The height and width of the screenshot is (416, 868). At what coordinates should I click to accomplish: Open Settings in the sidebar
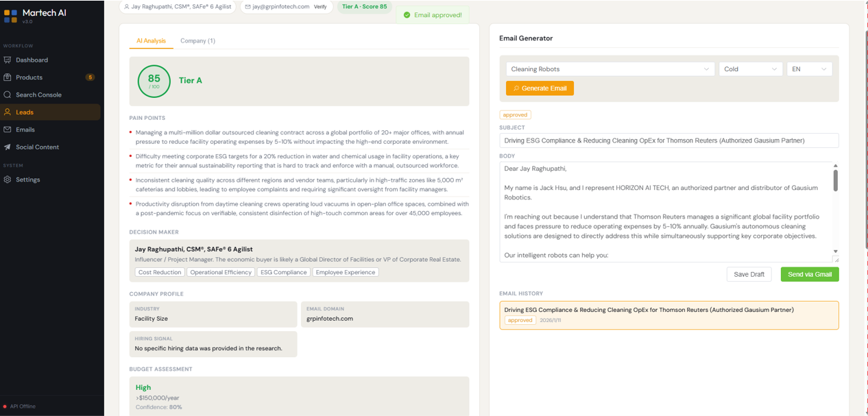pos(51,180)
